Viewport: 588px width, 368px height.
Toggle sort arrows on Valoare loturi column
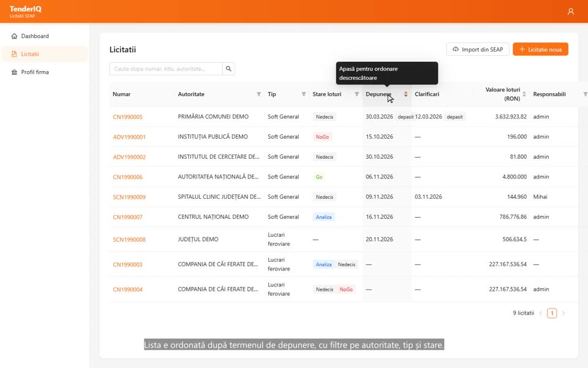pyautogui.click(x=524, y=94)
